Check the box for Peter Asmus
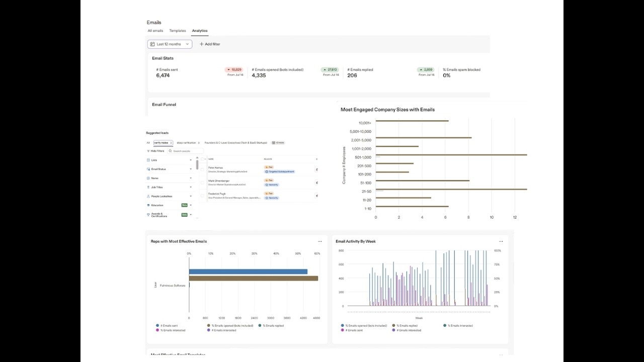644x362 pixels. (202, 169)
